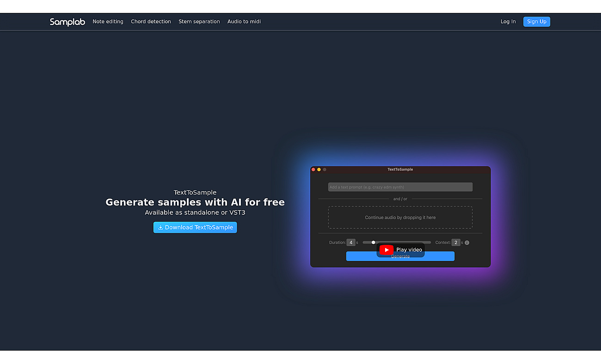This screenshot has width=601, height=364.
Task: Click the Context value box
Action: 456,243
